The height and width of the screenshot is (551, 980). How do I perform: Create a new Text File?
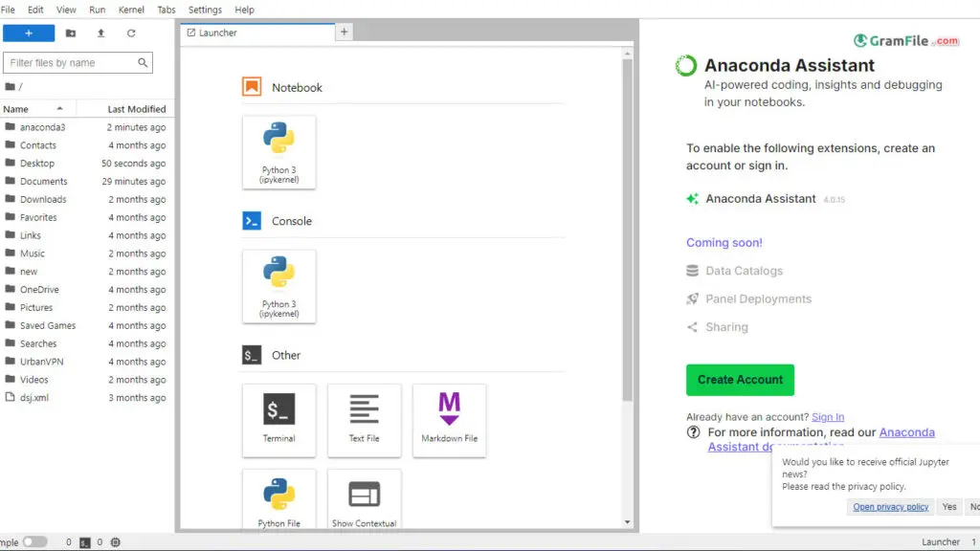[x=365, y=420]
